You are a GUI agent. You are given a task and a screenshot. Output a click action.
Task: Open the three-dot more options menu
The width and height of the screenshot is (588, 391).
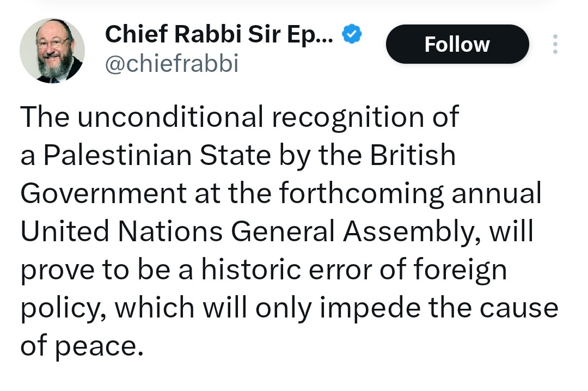[x=555, y=44]
